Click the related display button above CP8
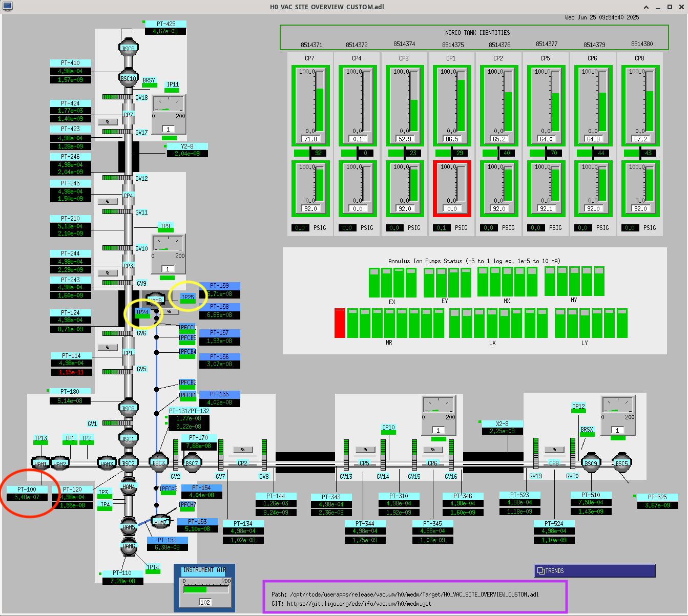Screen dimensions: 688x616 tap(554, 450)
